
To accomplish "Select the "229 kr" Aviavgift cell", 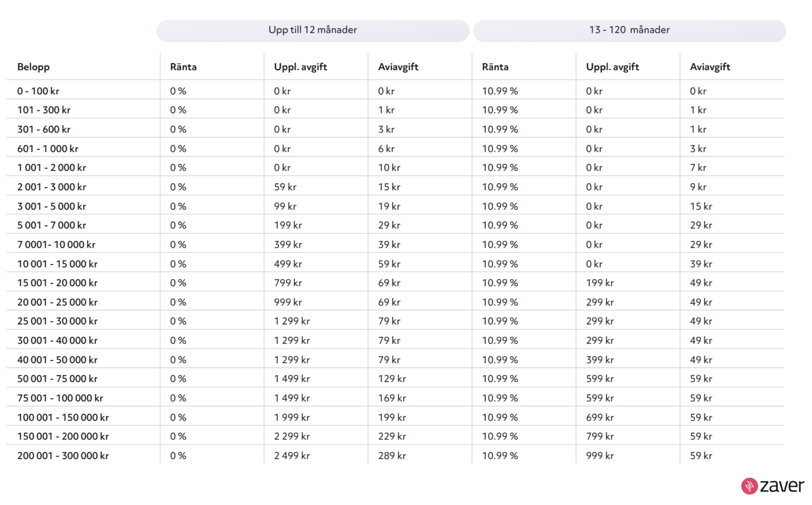I will pos(392,437).
